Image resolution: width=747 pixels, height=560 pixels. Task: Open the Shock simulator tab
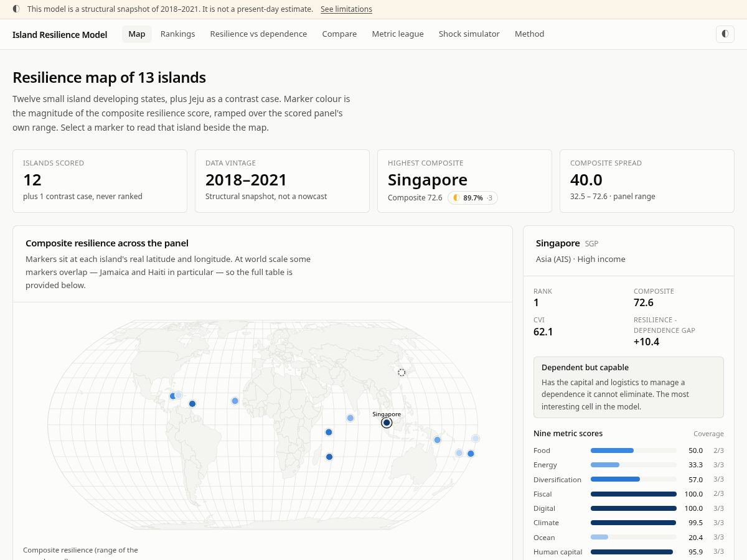point(469,34)
